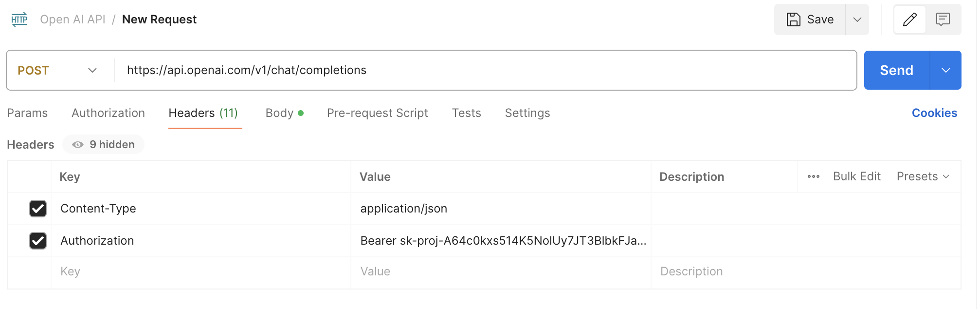Open the Cookies link

(x=934, y=113)
